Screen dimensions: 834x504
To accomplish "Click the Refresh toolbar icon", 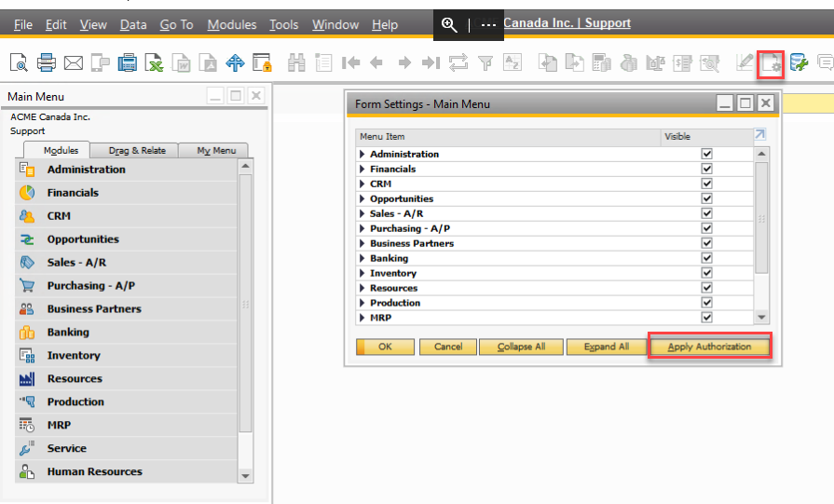I will 458,62.
